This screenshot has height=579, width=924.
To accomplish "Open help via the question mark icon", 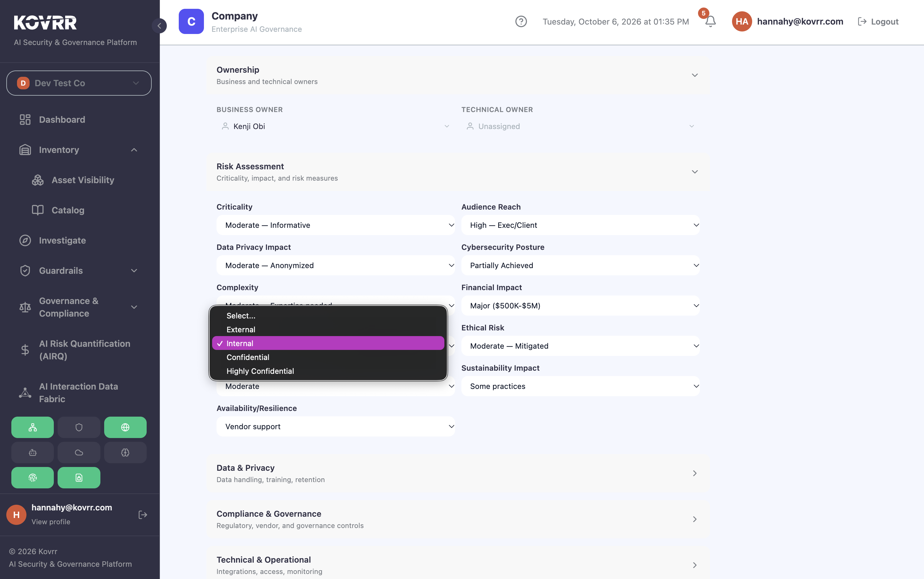I will (x=521, y=21).
